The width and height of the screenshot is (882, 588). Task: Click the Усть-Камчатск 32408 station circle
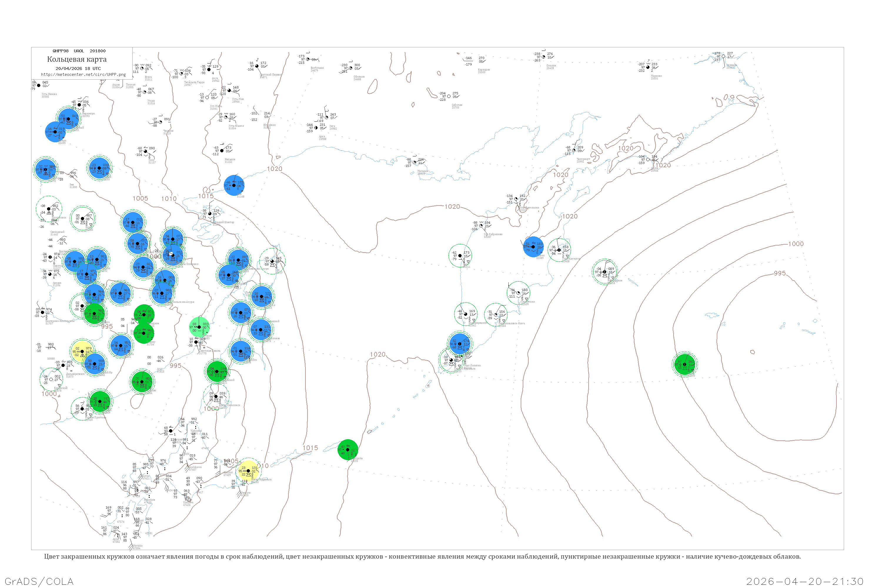point(559,250)
